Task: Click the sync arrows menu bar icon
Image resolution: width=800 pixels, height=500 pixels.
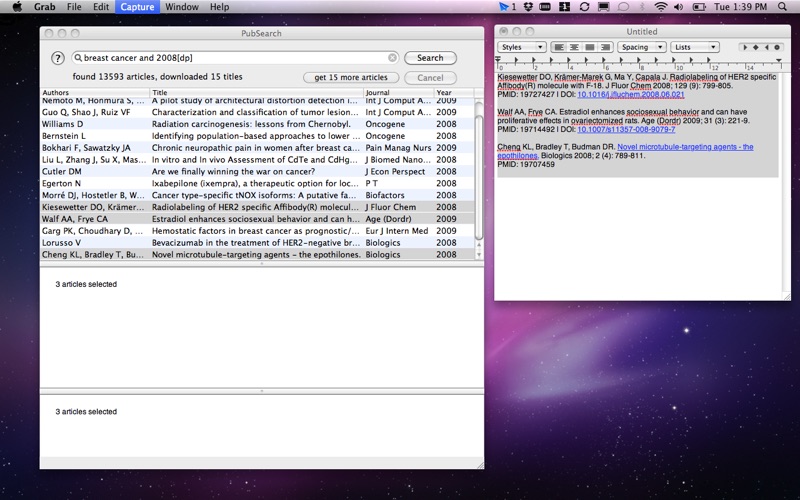Action: 584,7
